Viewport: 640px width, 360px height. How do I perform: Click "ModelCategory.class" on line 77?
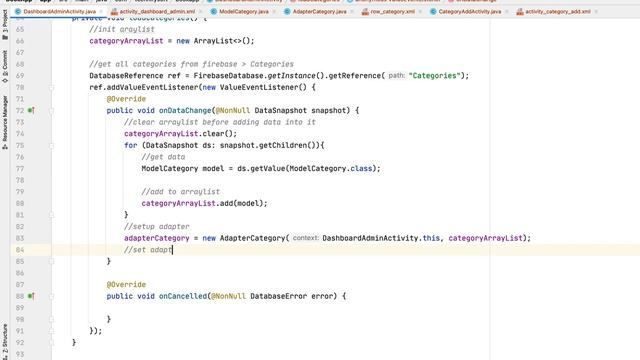coord(331,169)
